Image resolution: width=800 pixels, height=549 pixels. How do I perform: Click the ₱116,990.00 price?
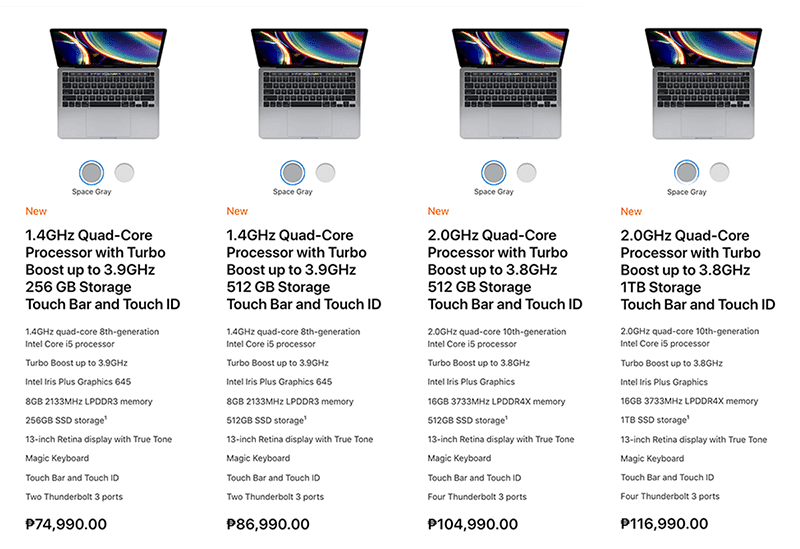664,523
